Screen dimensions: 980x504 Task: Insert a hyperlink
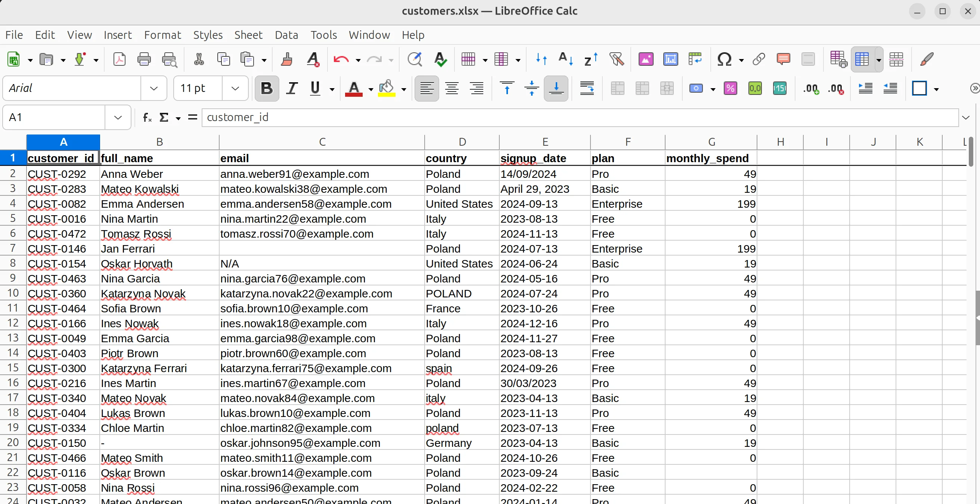pos(759,59)
